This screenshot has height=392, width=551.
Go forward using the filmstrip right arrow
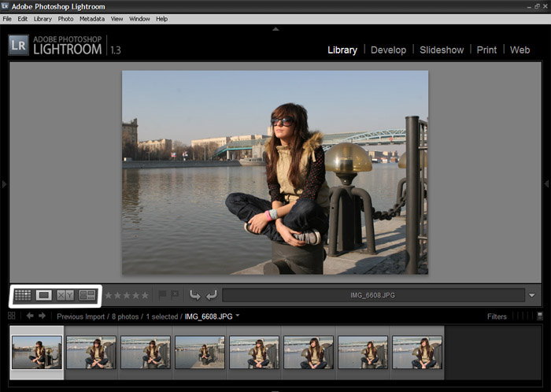pyautogui.click(x=43, y=316)
